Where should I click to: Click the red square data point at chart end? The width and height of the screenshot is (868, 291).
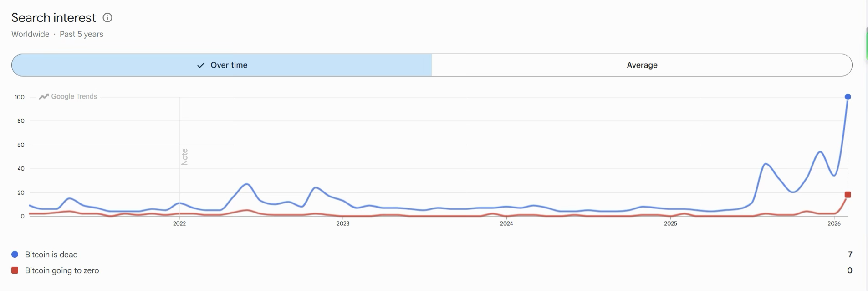[x=848, y=195]
